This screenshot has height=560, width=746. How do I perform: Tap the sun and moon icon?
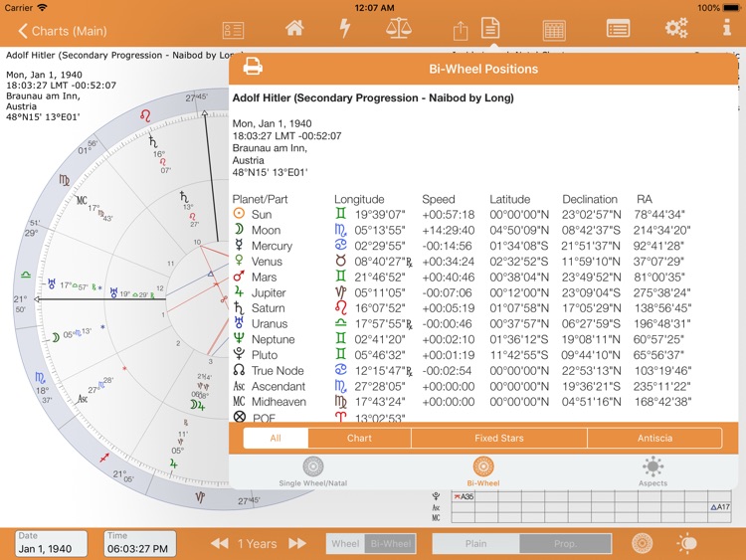(x=686, y=543)
